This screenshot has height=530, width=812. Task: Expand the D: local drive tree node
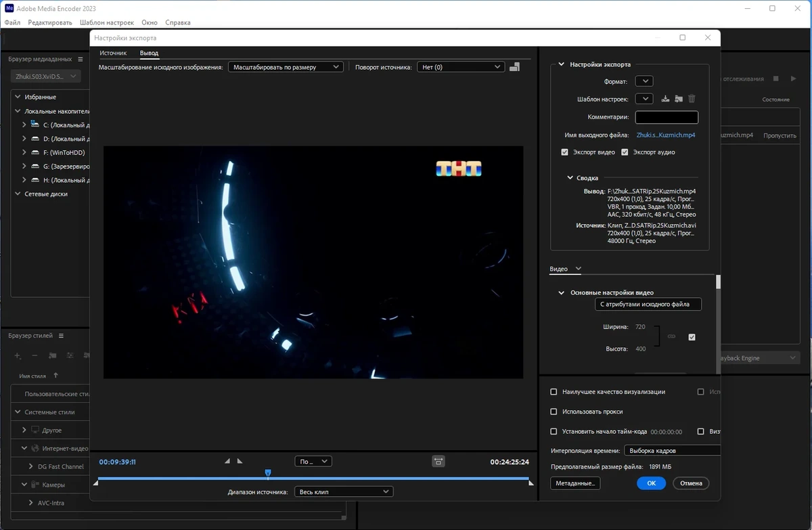tap(24, 139)
